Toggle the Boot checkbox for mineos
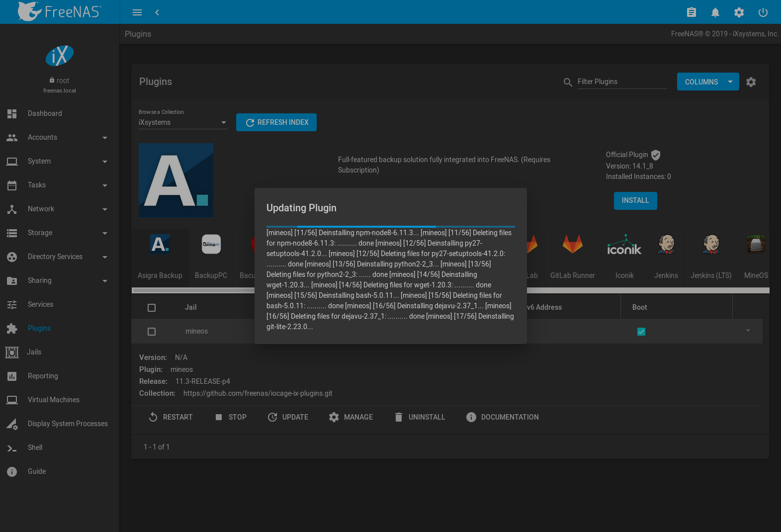781x532 pixels. pyautogui.click(x=641, y=332)
